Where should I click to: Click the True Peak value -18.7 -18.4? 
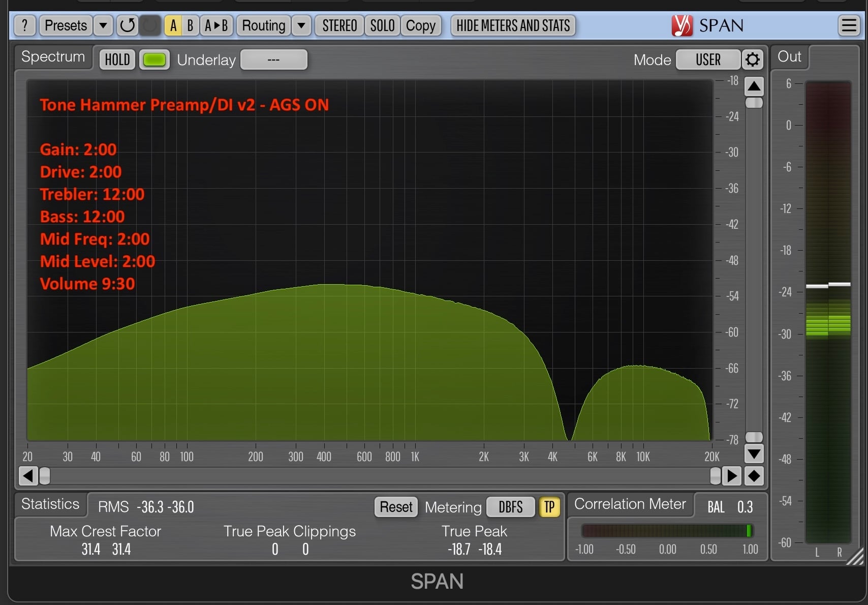click(x=475, y=550)
